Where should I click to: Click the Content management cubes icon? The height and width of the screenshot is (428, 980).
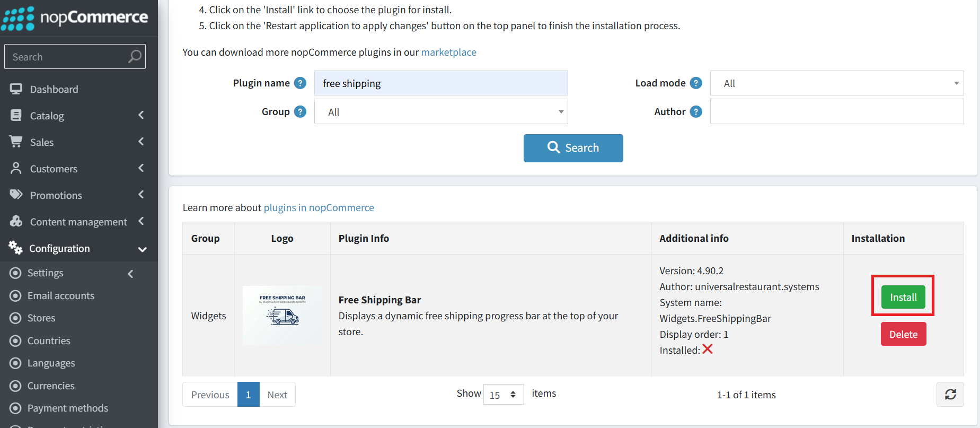(x=16, y=221)
